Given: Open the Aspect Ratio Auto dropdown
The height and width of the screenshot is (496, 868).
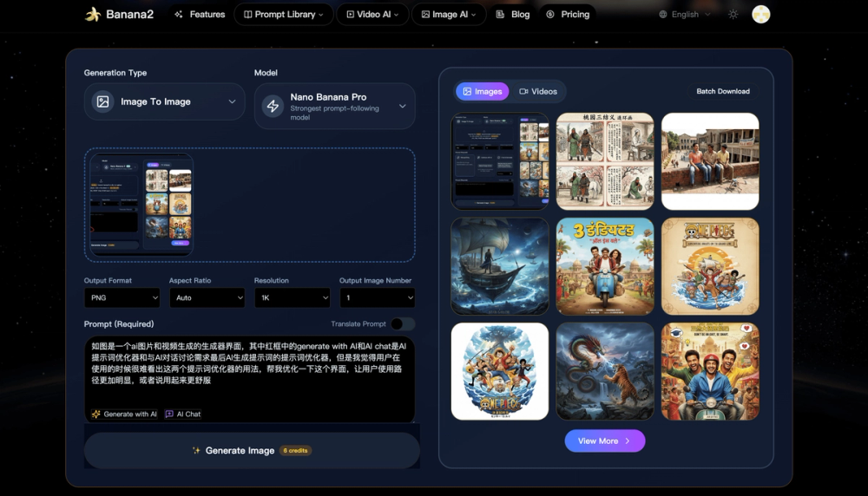Looking at the screenshot, I should (207, 298).
